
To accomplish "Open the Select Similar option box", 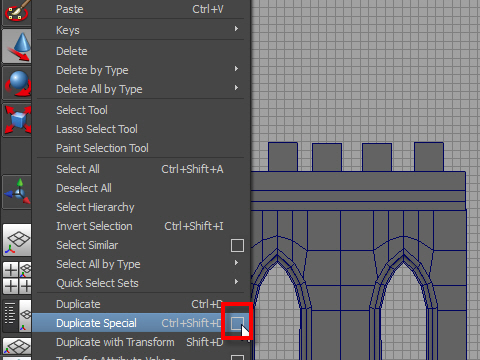I will click(x=237, y=246).
